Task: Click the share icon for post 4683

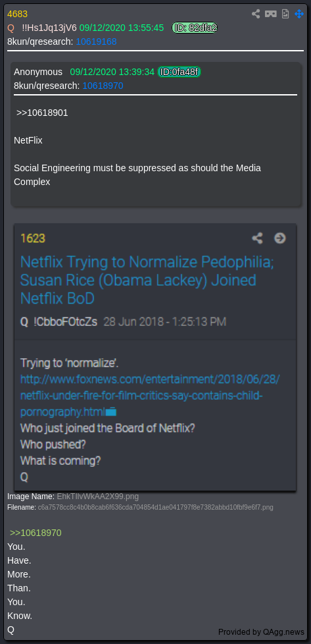Action: pyautogui.click(x=256, y=14)
